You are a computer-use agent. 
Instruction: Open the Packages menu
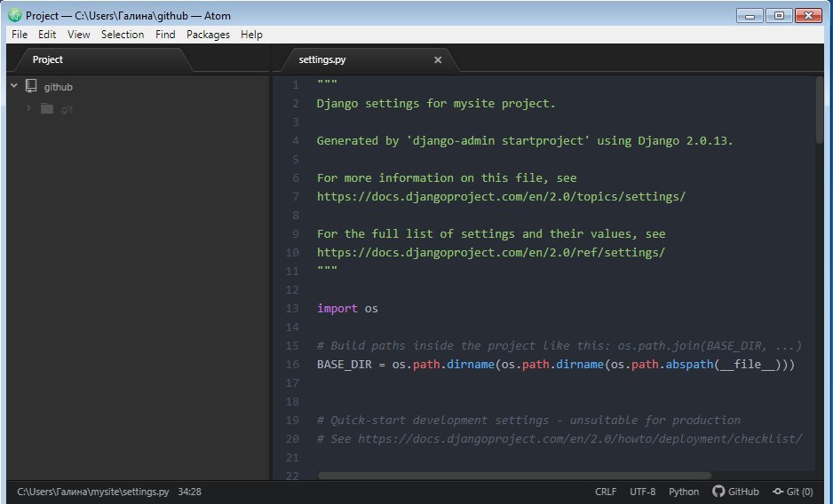coord(208,35)
